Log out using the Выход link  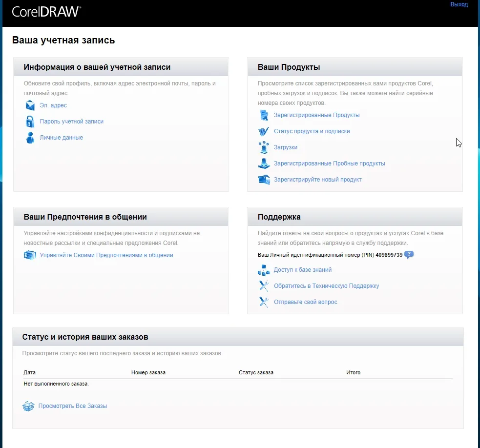(459, 4)
